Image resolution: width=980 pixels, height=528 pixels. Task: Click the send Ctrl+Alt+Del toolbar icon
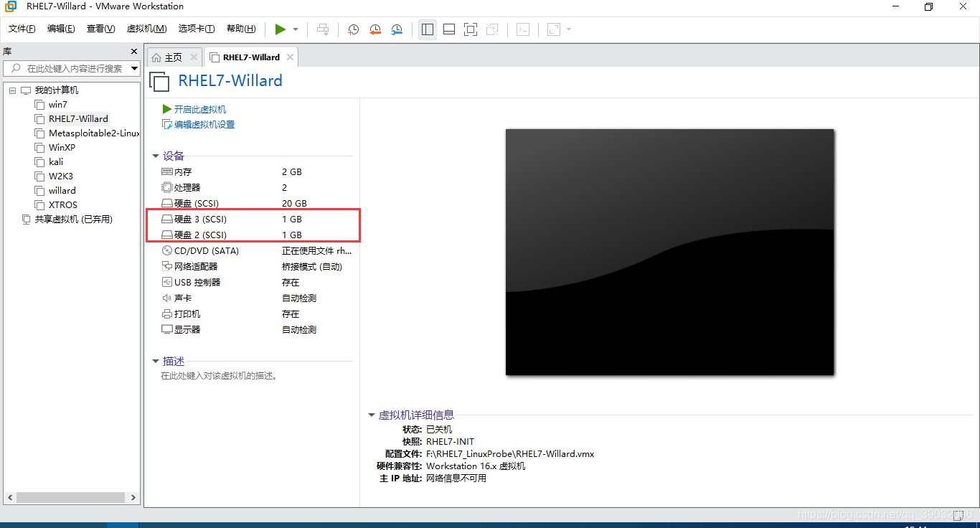pos(323,29)
